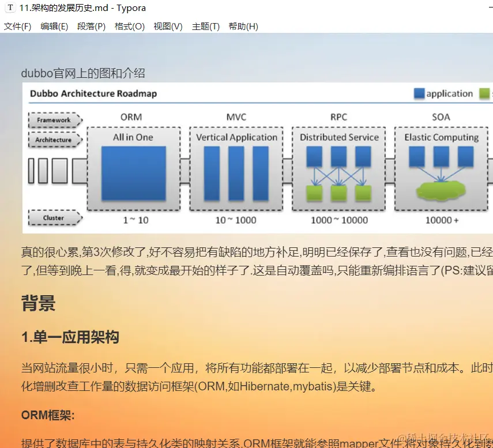This screenshot has width=493, height=448.
Task: Click the Framework arrow label in the diagram
Action: (54, 120)
